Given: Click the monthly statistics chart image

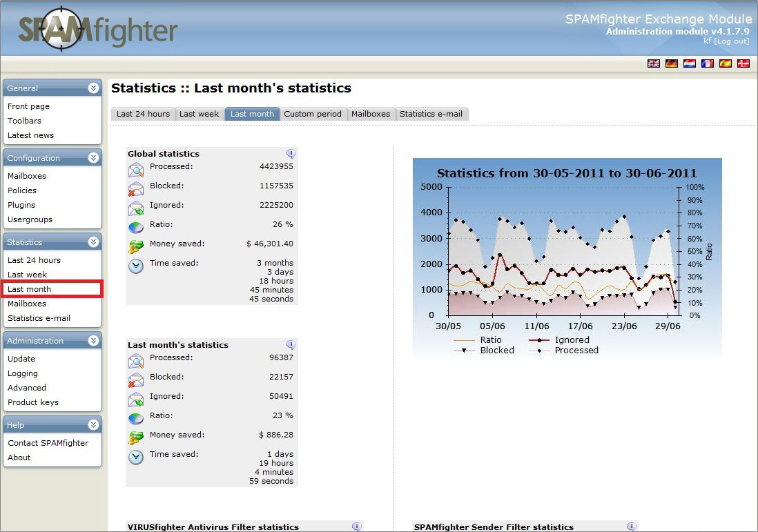Looking at the screenshot, I should click(567, 259).
